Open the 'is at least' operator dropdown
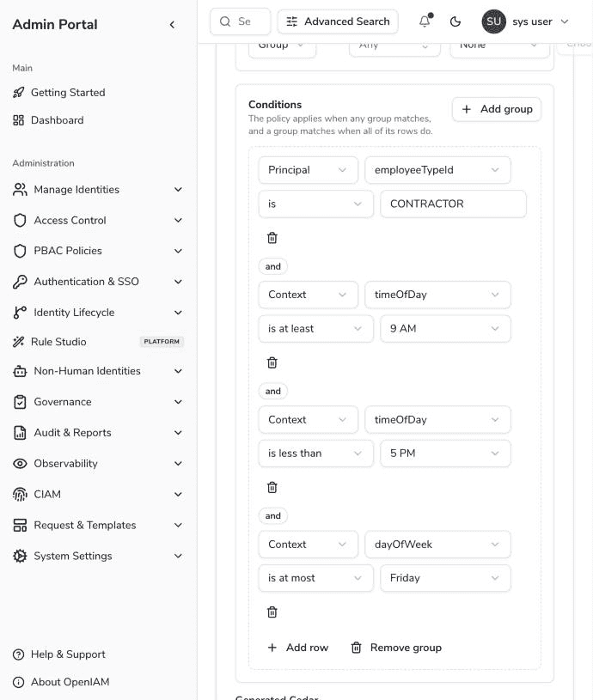This screenshot has height=700, width=593. (315, 329)
